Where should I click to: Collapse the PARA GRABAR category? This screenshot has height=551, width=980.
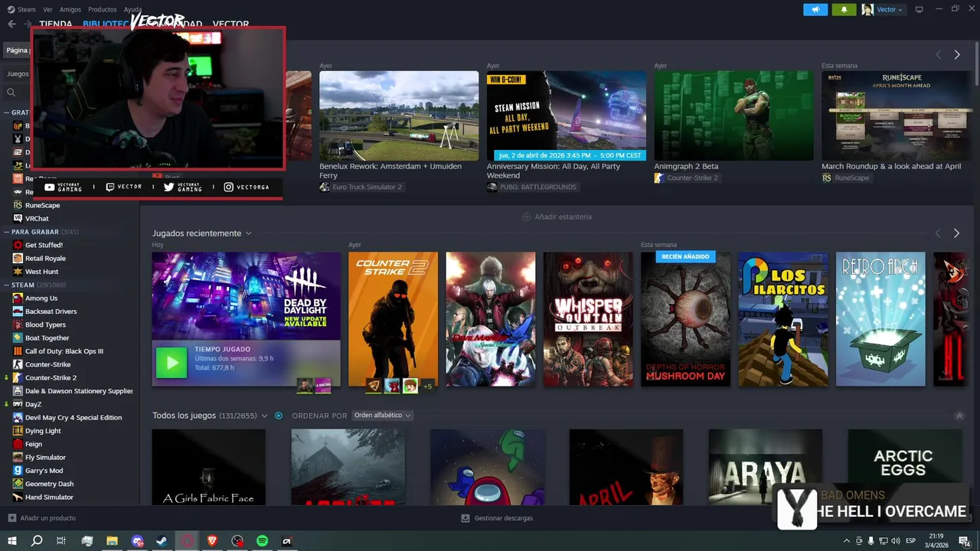6,232
